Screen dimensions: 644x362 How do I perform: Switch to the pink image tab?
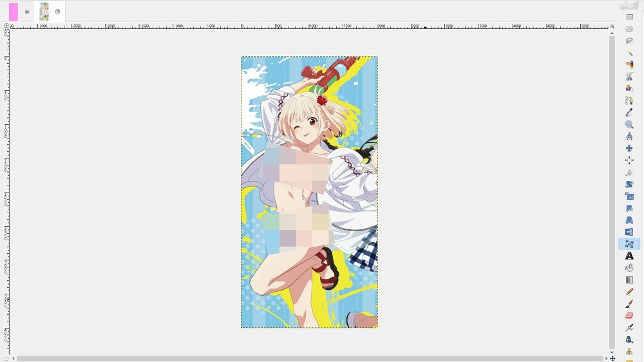(x=14, y=12)
